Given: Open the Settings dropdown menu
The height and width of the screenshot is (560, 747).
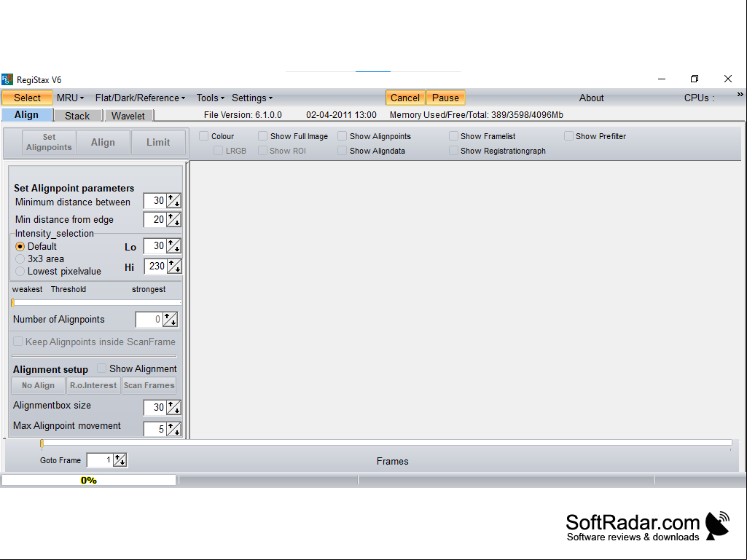Looking at the screenshot, I should click(252, 98).
